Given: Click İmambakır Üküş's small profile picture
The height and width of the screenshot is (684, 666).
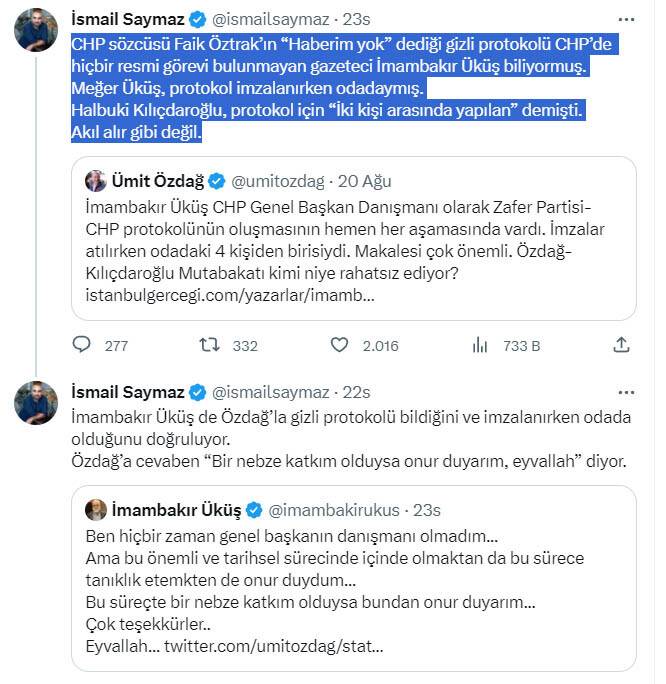Looking at the screenshot, I should 96,509.
